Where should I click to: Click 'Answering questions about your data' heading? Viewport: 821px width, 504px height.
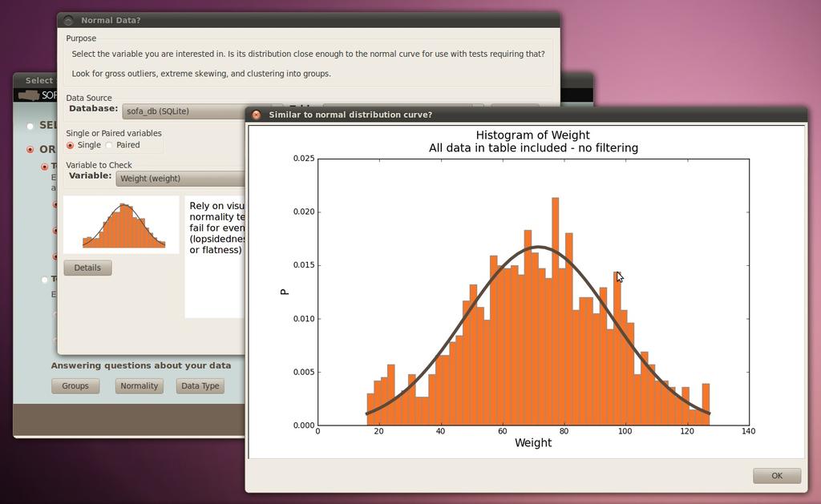[x=141, y=365]
